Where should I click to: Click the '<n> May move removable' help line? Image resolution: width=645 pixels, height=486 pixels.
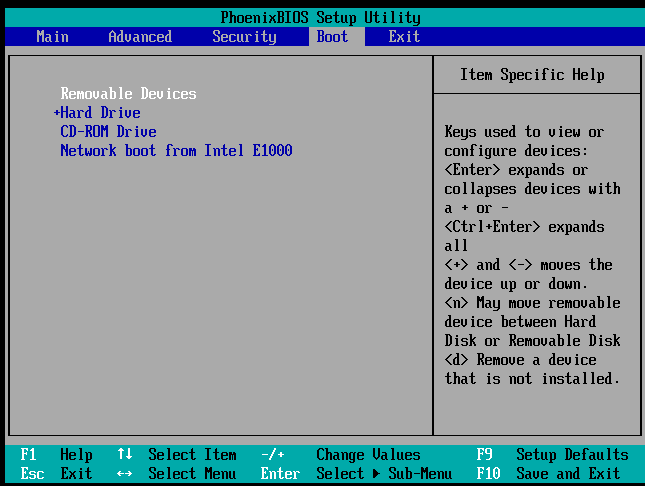coord(532,303)
